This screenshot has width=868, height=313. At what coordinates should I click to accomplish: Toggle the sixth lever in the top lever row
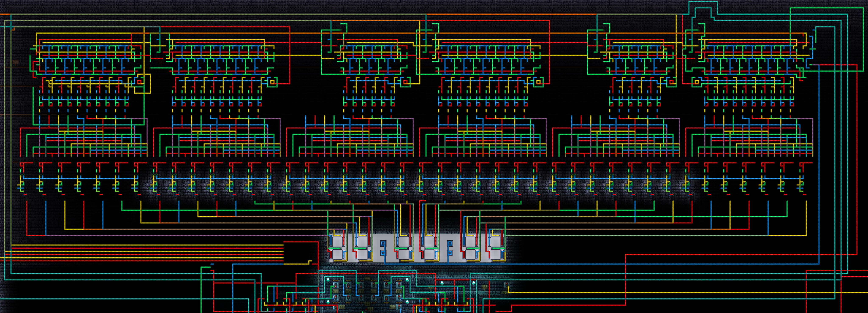(x=399, y=285)
